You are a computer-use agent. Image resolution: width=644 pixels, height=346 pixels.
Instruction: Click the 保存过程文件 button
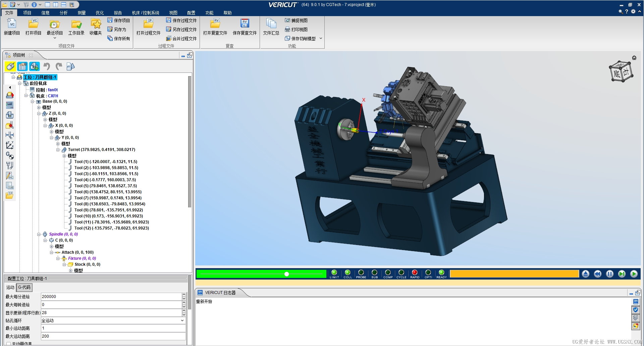(181, 20)
